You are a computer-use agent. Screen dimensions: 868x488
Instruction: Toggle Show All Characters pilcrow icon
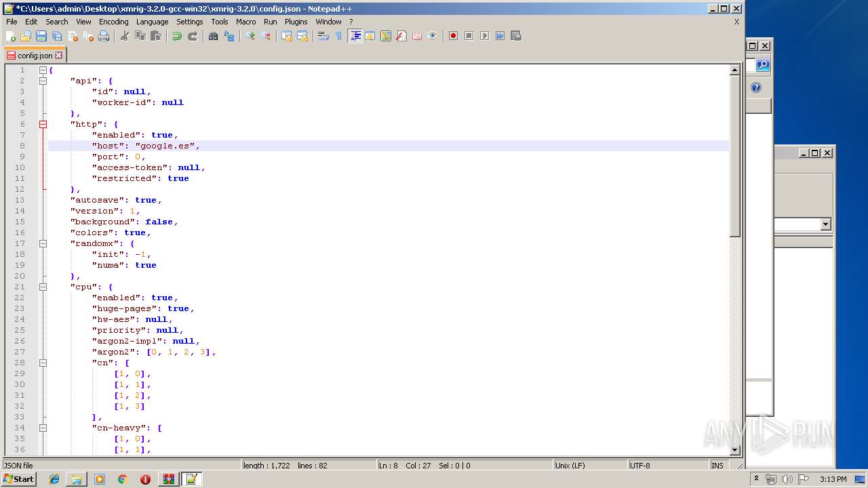[338, 36]
